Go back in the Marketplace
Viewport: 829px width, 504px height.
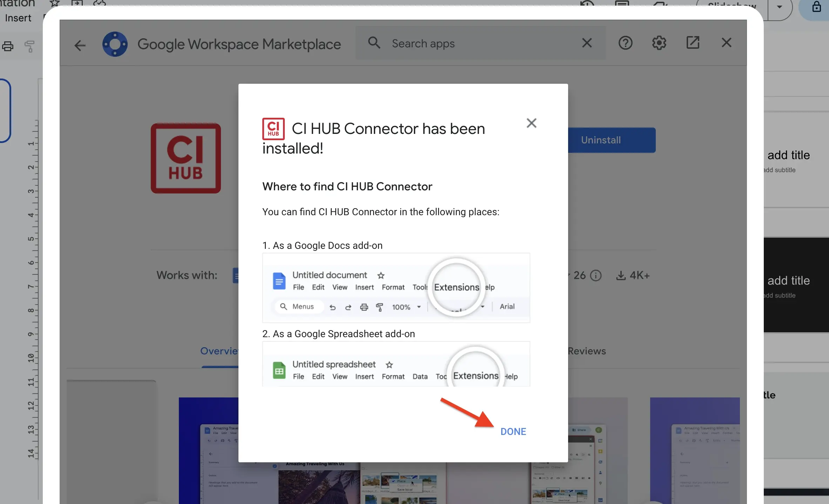coord(80,45)
